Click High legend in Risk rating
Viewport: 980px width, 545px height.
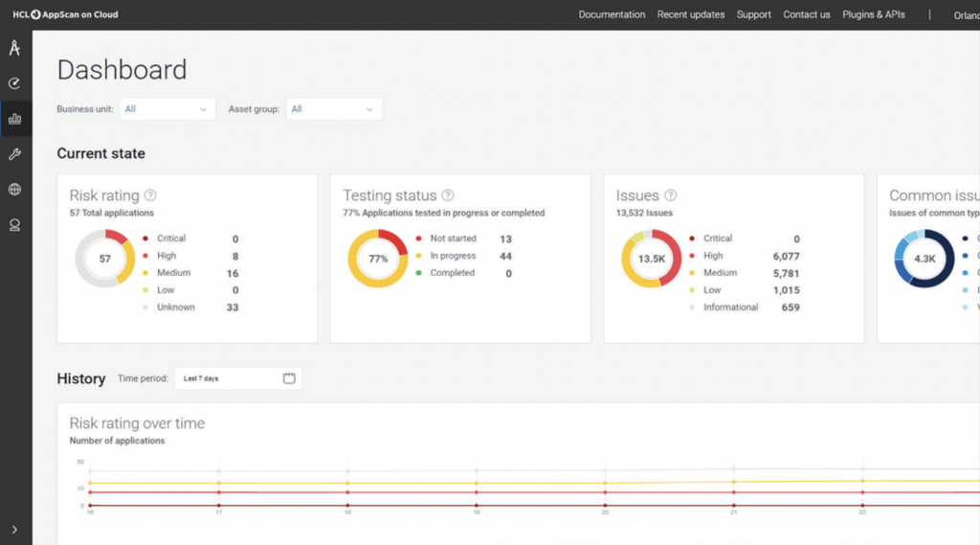pyautogui.click(x=167, y=256)
